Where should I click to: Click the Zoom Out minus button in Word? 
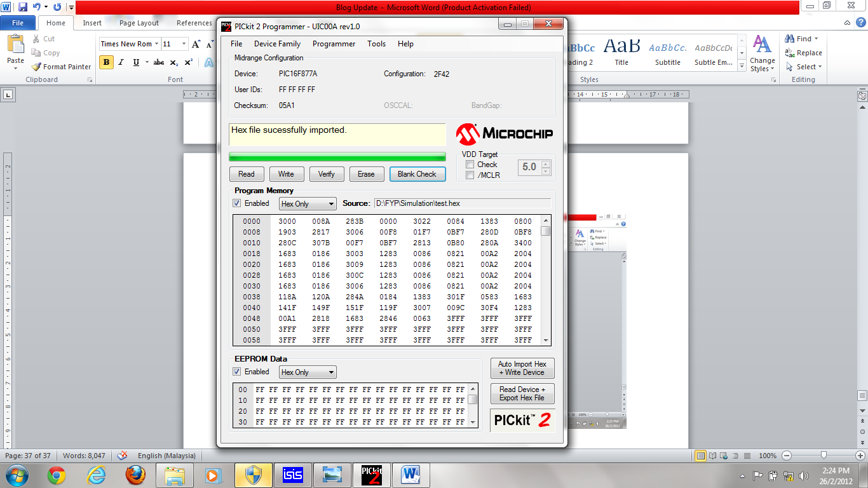787,456
